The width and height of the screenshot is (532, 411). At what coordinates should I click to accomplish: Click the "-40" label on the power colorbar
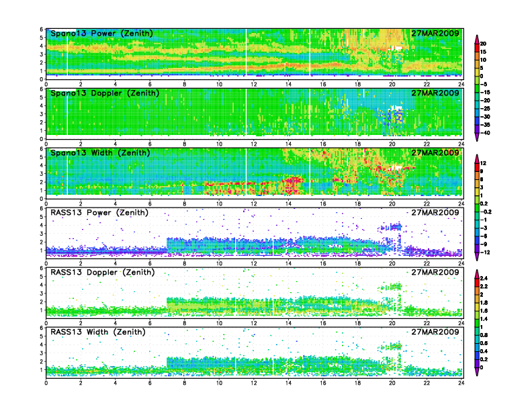coord(485,133)
